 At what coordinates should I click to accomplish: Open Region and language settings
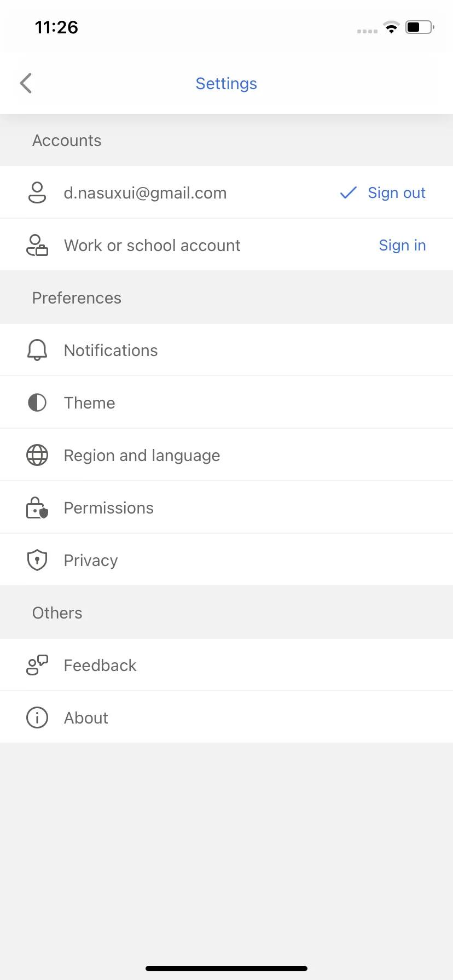tap(226, 455)
